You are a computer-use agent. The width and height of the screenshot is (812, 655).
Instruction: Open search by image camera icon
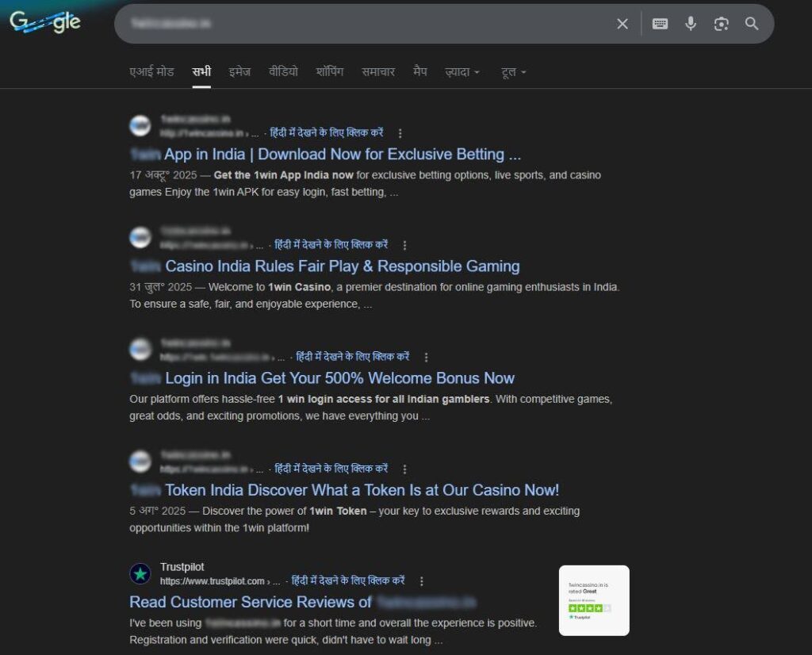721,24
